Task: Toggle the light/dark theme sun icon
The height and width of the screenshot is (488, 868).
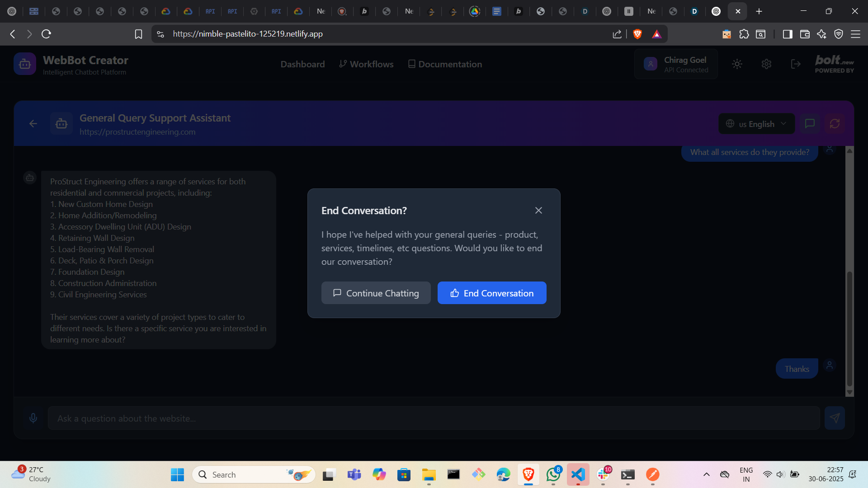Action: pyautogui.click(x=737, y=64)
